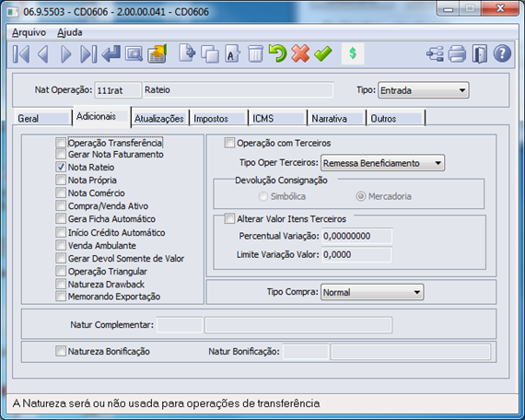The height and width of the screenshot is (420, 525).
Task: Click the green dollar sign icon
Action: [x=353, y=53]
